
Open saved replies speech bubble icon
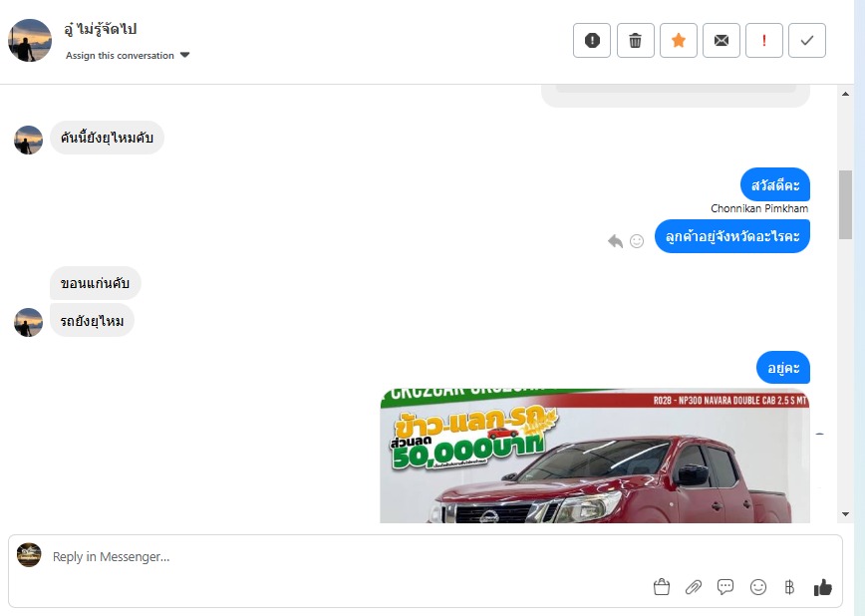pos(725,587)
